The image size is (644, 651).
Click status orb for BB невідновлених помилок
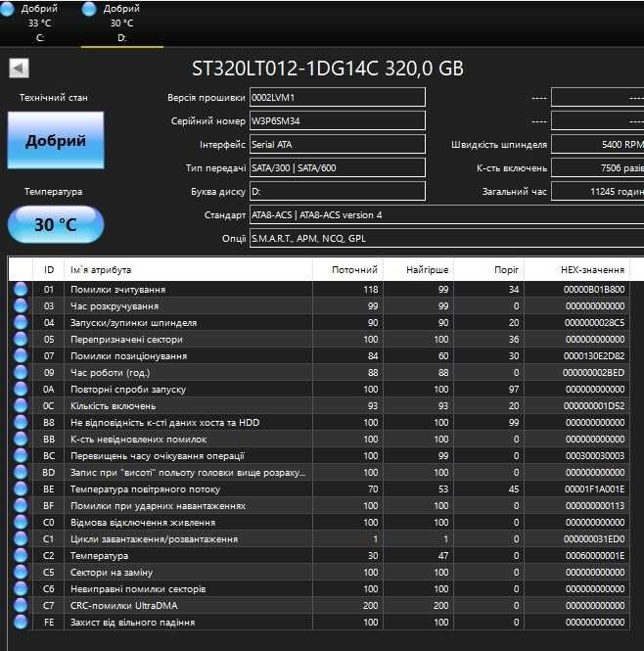(x=21, y=439)
